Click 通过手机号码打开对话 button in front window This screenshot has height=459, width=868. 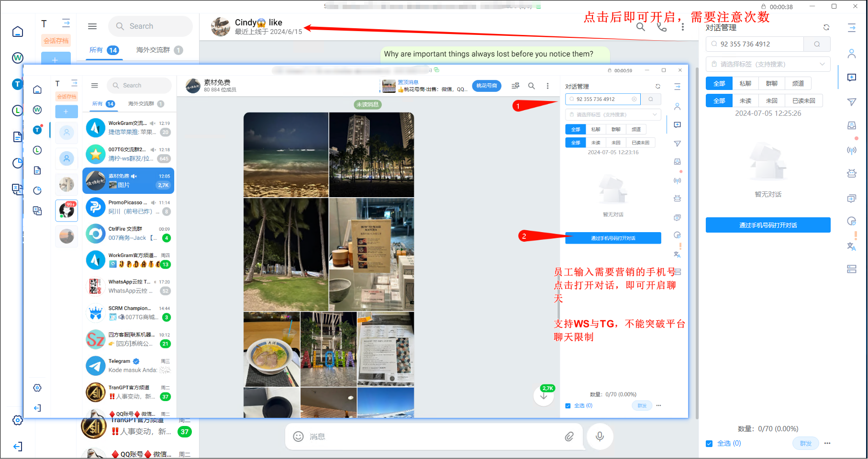tap(613, 238)
